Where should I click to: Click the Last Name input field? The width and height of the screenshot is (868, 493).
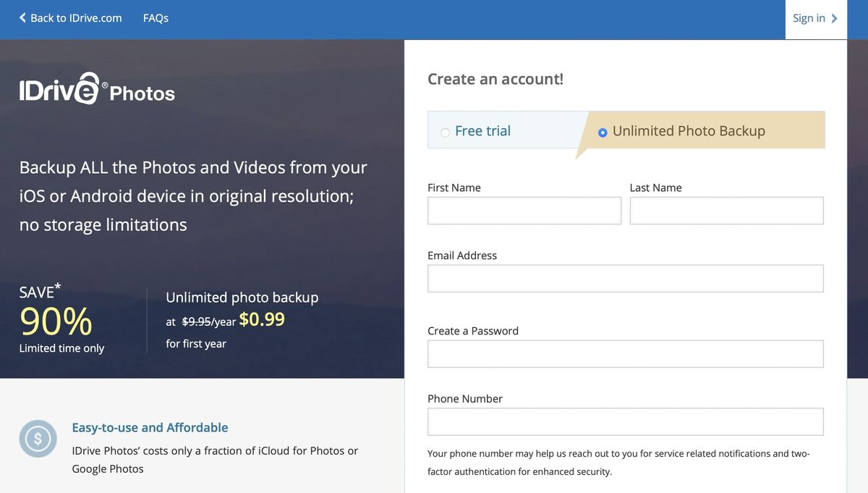(x=726, y=211)
